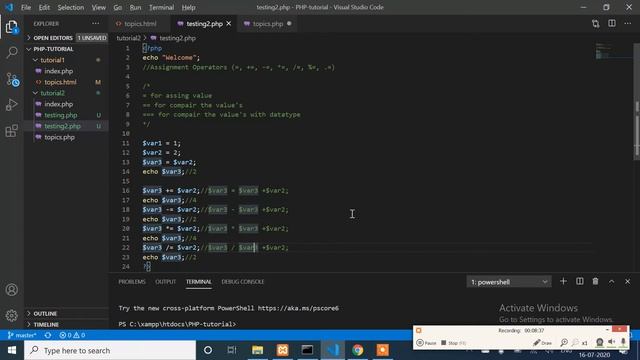Open the View menu
Screen dimensions: 640x360
coord(98,7)
